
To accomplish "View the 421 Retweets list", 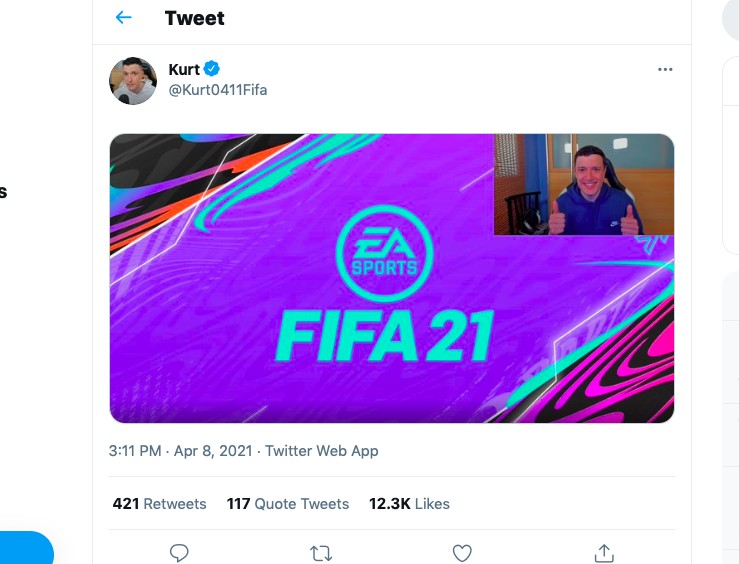I will tap(159, 504).
